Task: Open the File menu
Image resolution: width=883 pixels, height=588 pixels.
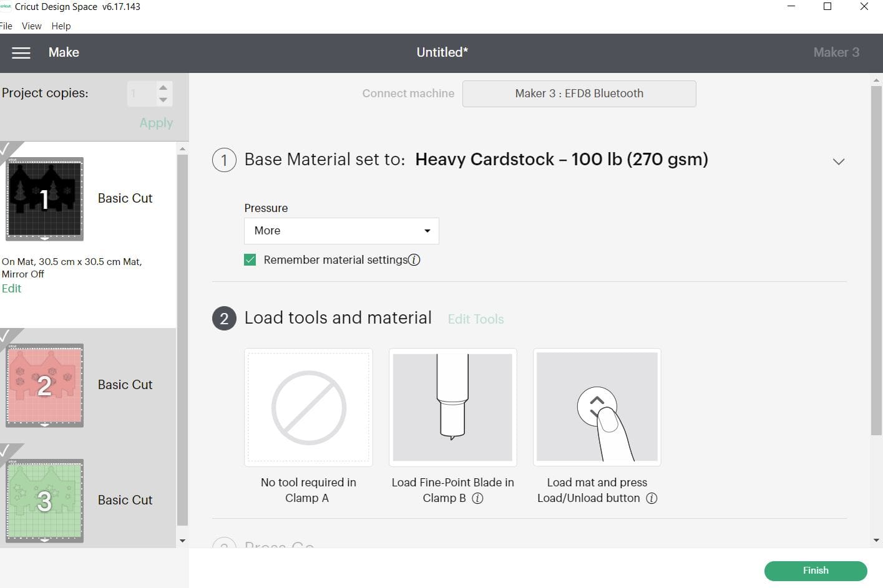Action: [x=6, y=26]
